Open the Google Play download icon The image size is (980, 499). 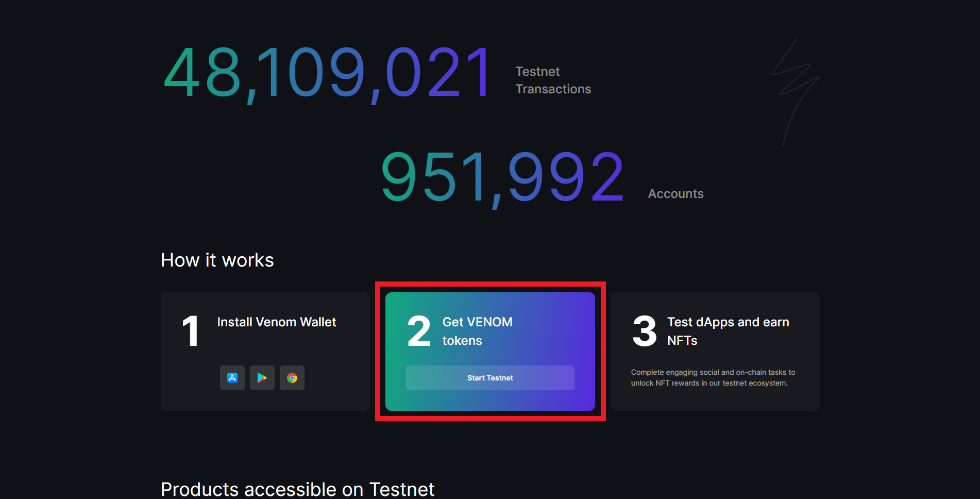pyautogui.click(x=262, y=378)
